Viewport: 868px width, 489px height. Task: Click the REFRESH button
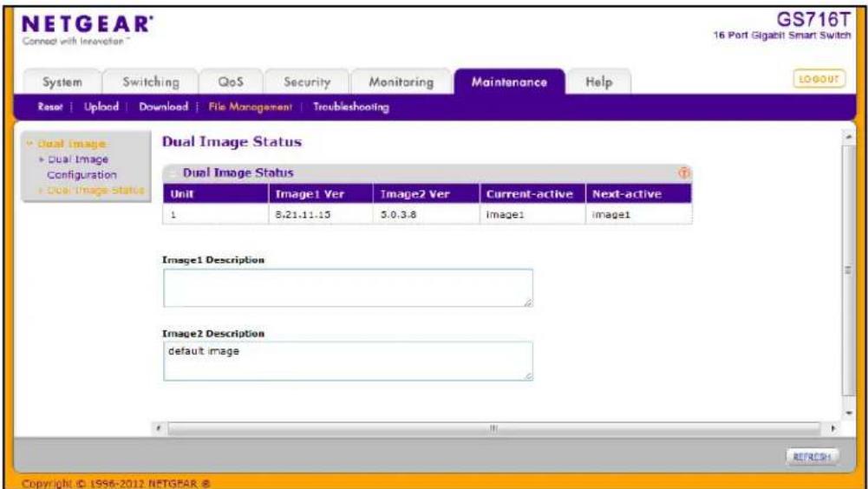pyautogui.click(x=813, y=457)
